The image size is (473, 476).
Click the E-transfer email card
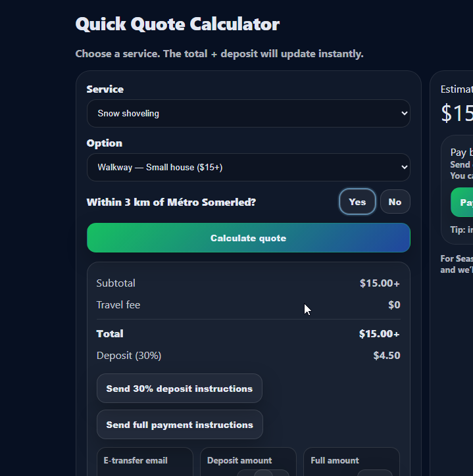pyautogui.click(x=145, y=462)
